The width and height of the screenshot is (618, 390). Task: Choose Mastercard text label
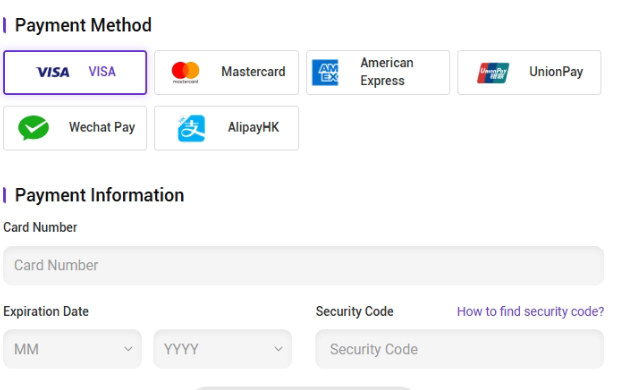[253, 72]
